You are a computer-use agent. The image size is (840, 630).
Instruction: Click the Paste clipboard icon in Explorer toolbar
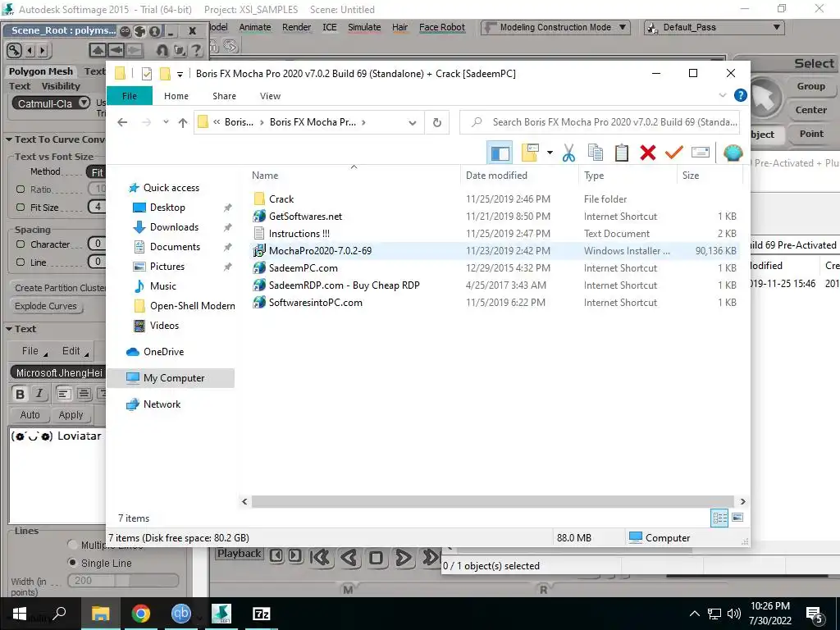click(x=622, y=153)
